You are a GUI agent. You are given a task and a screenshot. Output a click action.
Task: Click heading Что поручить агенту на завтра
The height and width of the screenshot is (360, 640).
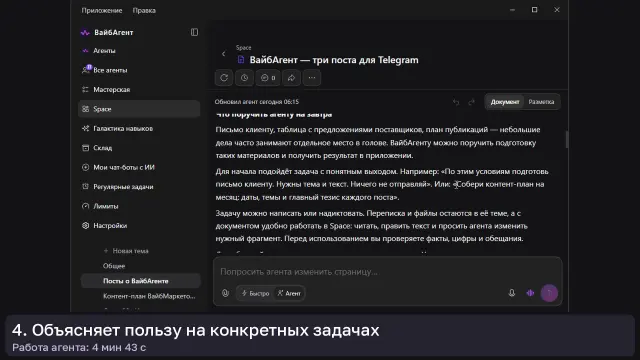point(274,115)
